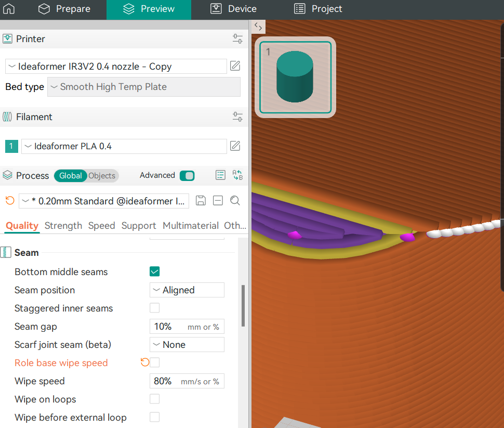The height and width of the screenshot is (428, 504).
Task: Reset process preset changes with undo arrow
Action: (10, 201)
